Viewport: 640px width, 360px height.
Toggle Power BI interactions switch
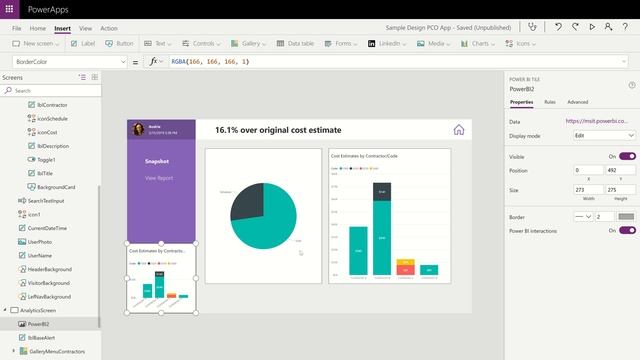(627, 231)
